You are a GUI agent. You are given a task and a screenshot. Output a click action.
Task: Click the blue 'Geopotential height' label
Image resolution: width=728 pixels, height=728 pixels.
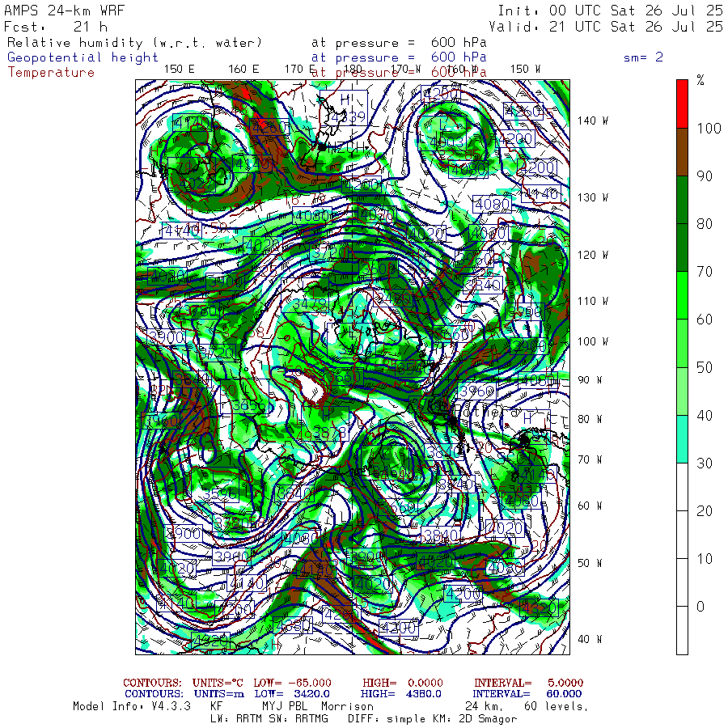(83, 57)
